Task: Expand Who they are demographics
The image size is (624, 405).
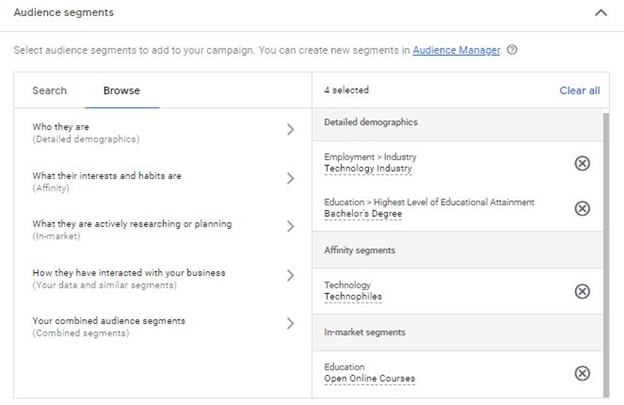Action: tap(290, 129)
